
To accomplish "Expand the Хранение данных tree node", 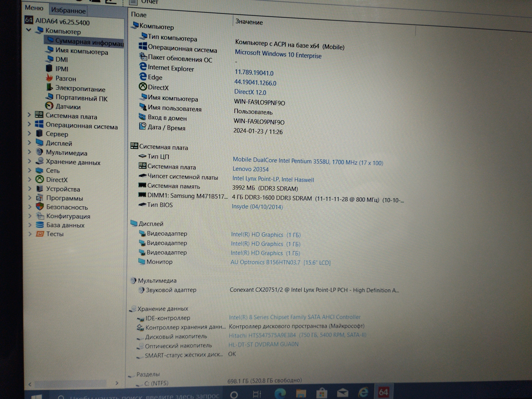I will pos(29,161).
